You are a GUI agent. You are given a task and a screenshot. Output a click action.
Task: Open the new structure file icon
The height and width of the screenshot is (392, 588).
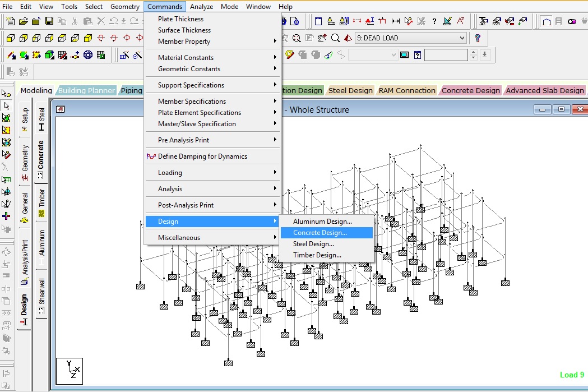pyautogui.click(x=11, y=21)
